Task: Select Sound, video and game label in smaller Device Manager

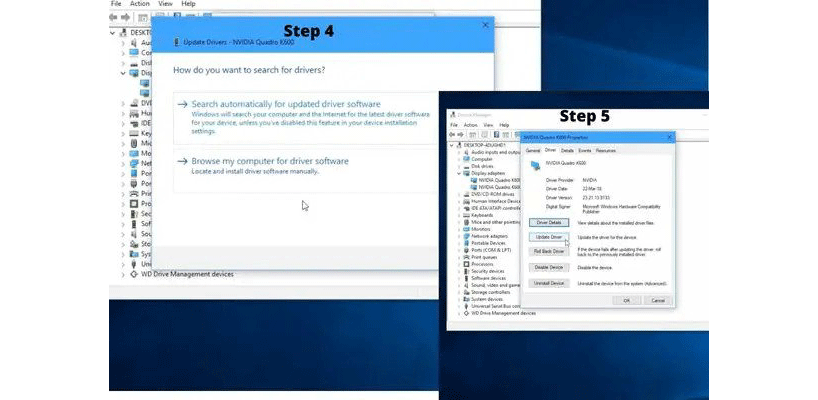Action: 496,285
